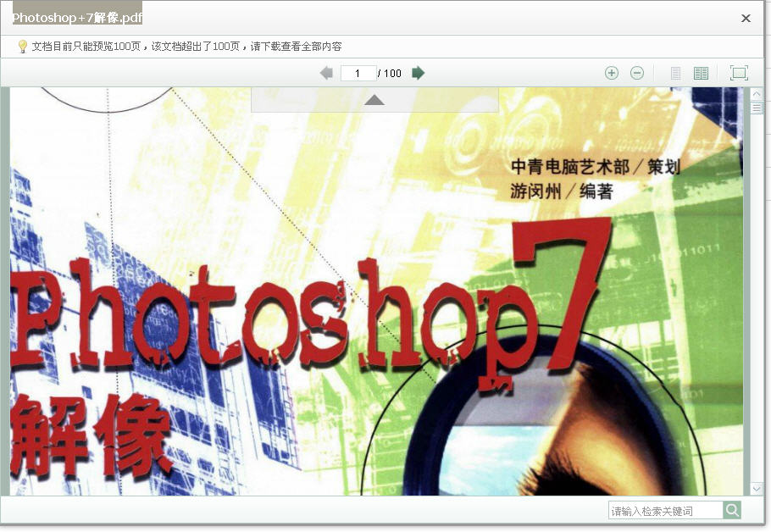The height and width of the screenshot is (532, 771).
Task: Switch to single page view
Action: 675,73
